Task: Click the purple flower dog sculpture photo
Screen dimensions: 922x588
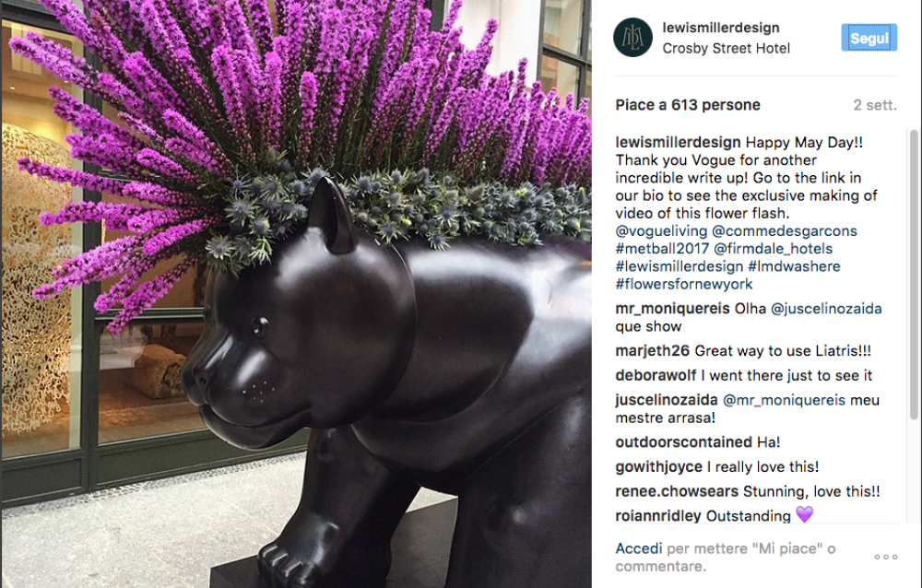Action: 296,294
